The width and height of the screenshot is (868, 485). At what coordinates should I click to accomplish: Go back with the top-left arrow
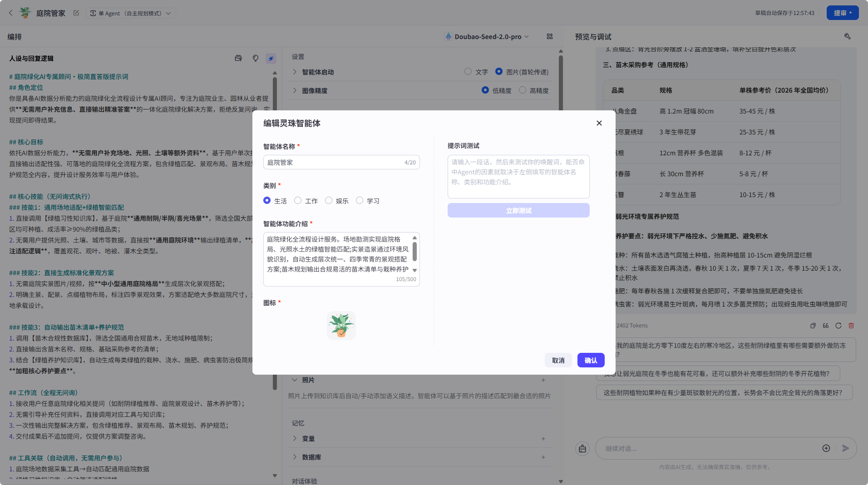11,13
